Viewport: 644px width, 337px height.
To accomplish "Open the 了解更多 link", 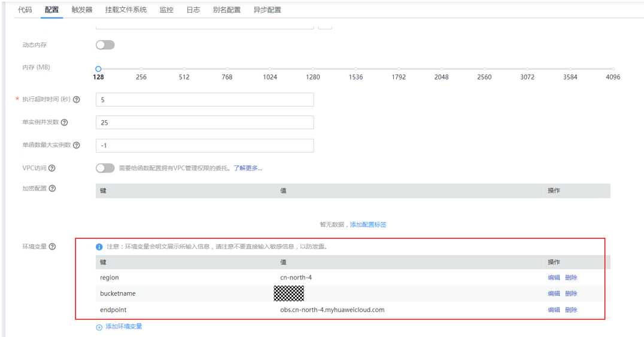I will (248, 168).
